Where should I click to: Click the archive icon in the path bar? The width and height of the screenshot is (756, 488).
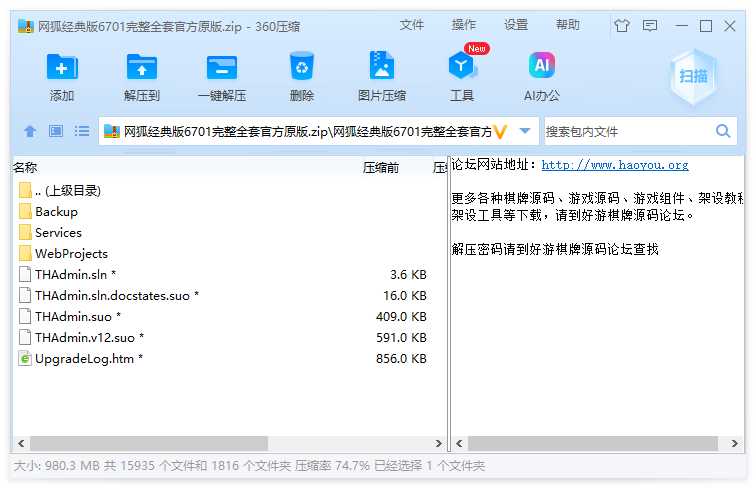pos(112,131)
